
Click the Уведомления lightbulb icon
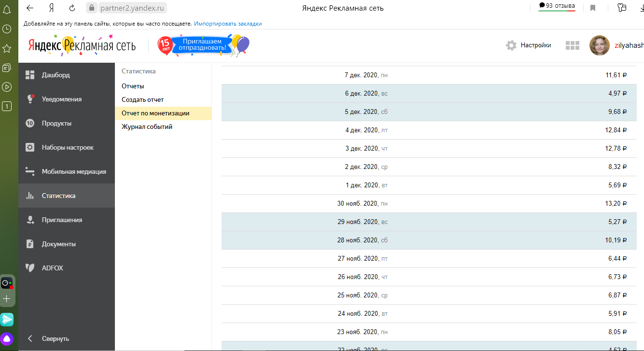pos(30,99)
